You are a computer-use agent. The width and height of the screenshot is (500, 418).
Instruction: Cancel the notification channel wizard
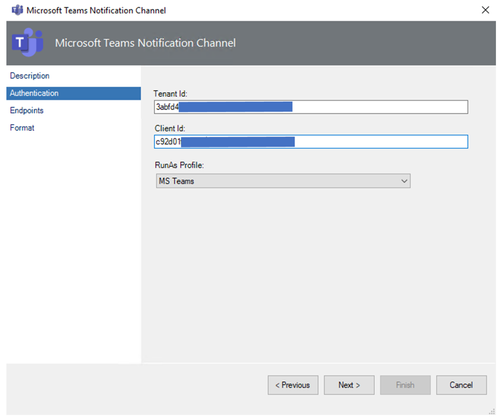point(461,385)
